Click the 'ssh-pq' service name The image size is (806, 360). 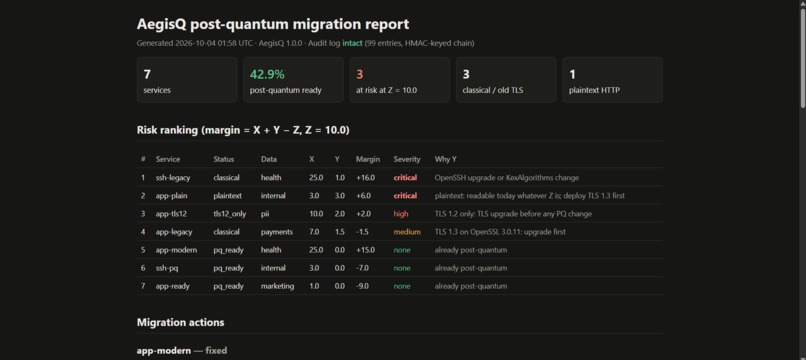pyautogui.click(x=167, y=268)
